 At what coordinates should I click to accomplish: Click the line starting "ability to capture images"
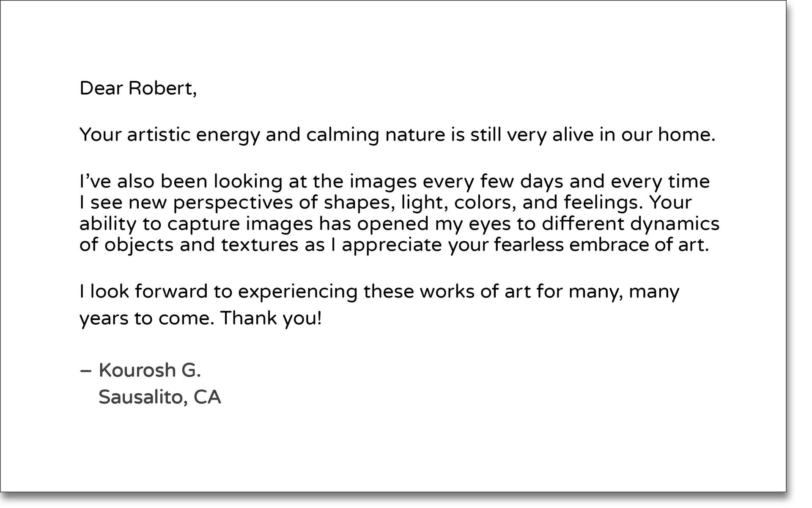[x=399, y=224]
